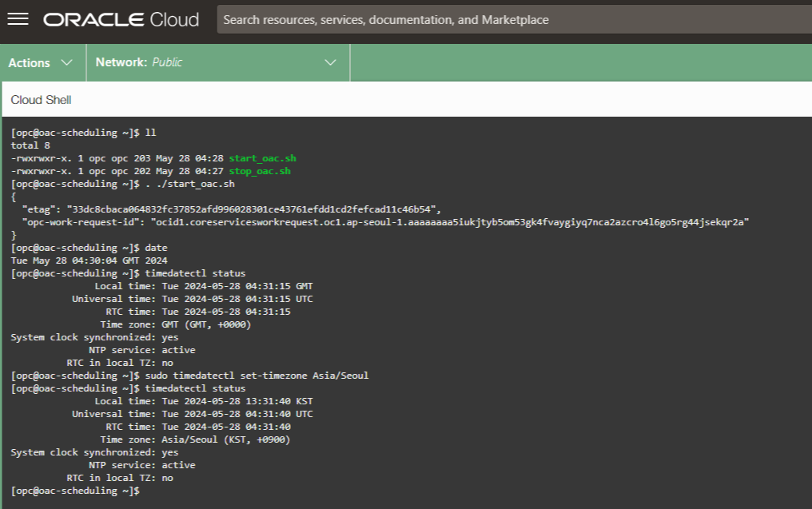The height and width of the screenshot is (509, 812).
Task: Open the Network: Public dropdown
Action: 218,62
